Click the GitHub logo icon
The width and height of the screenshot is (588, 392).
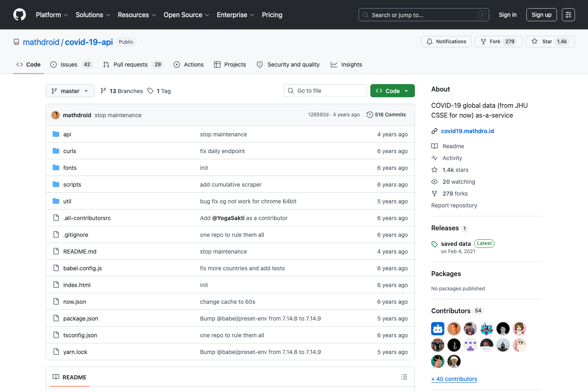[19, 15]
